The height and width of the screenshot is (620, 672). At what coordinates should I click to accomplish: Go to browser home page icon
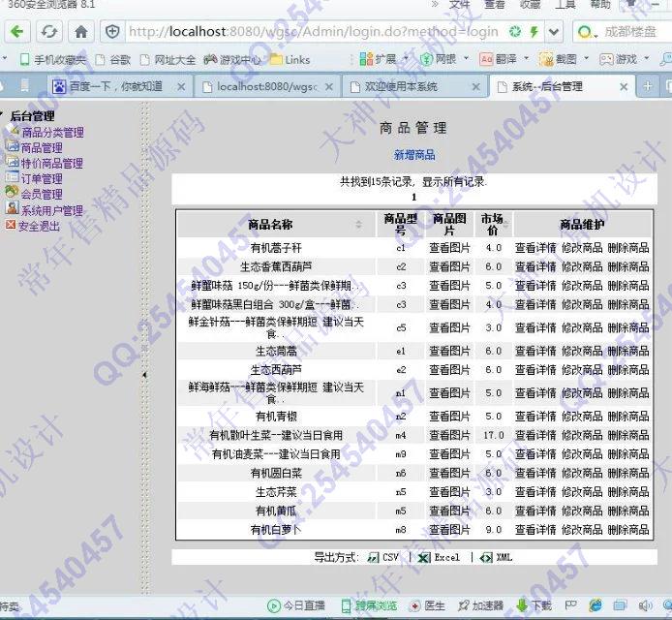(x=81, y=32)
